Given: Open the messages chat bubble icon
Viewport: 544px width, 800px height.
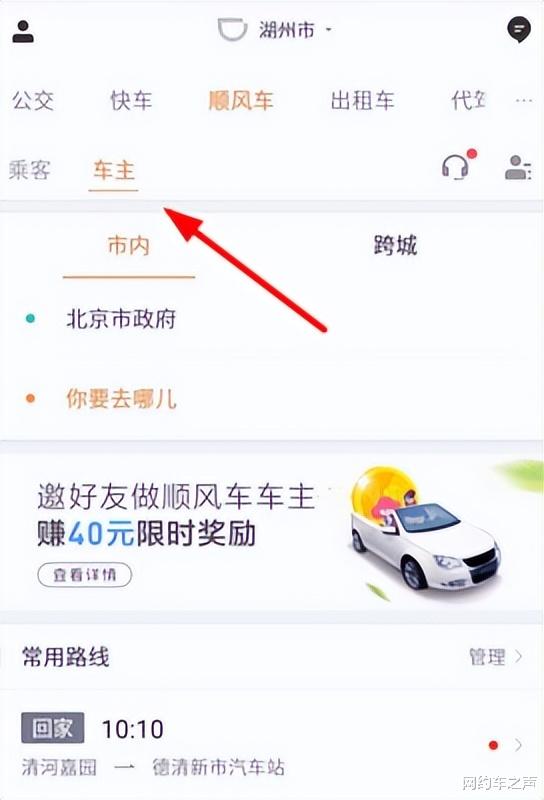Looking at the screenshot, I should pyautogui.click(x=519, y=30).
